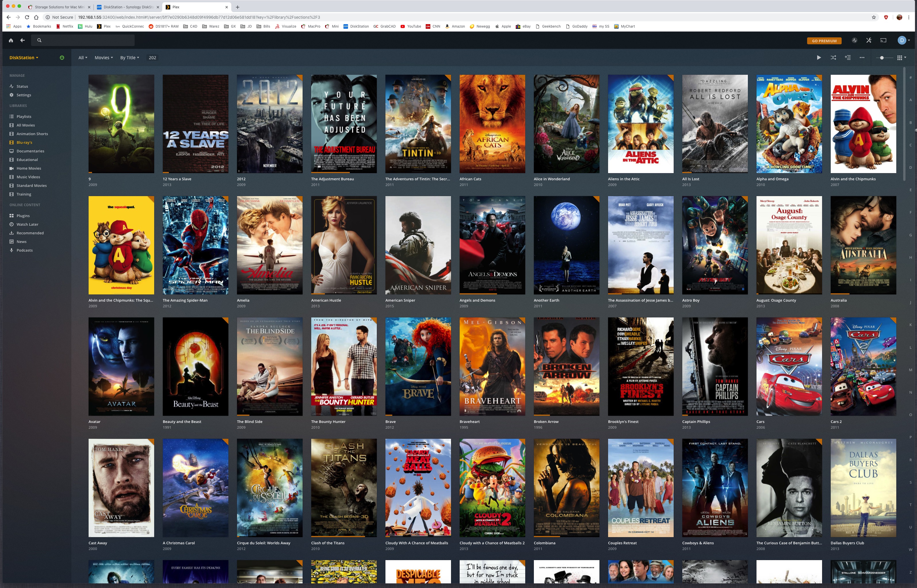The image size is (917, 588).
Task: Go to Plex home icon
Action: click(11, 41)
